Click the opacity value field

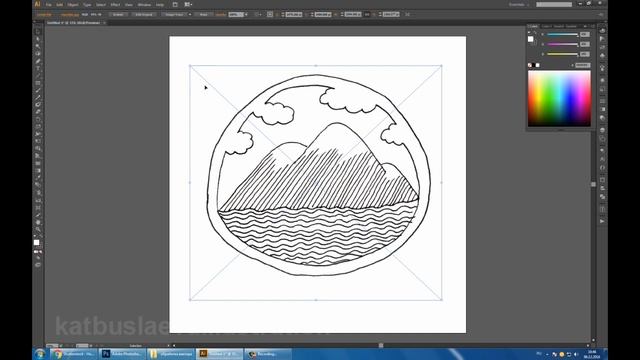point(236,14)
